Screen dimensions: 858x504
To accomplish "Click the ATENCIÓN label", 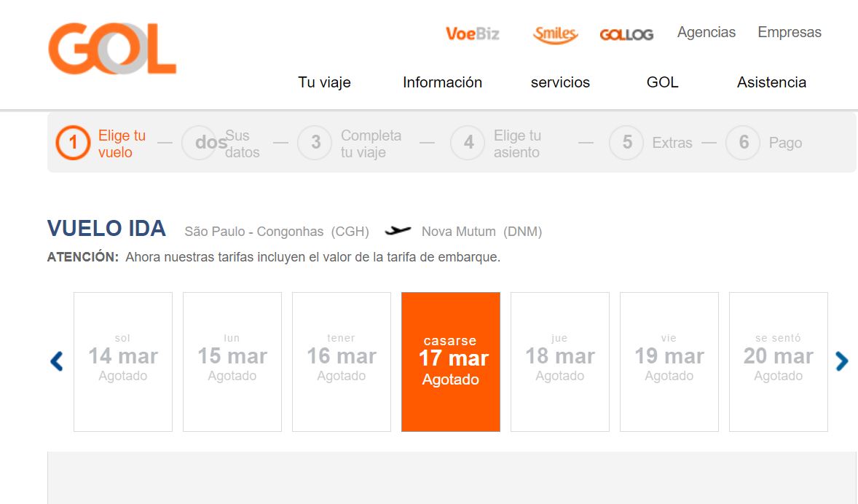I will [x=82, y=256].
